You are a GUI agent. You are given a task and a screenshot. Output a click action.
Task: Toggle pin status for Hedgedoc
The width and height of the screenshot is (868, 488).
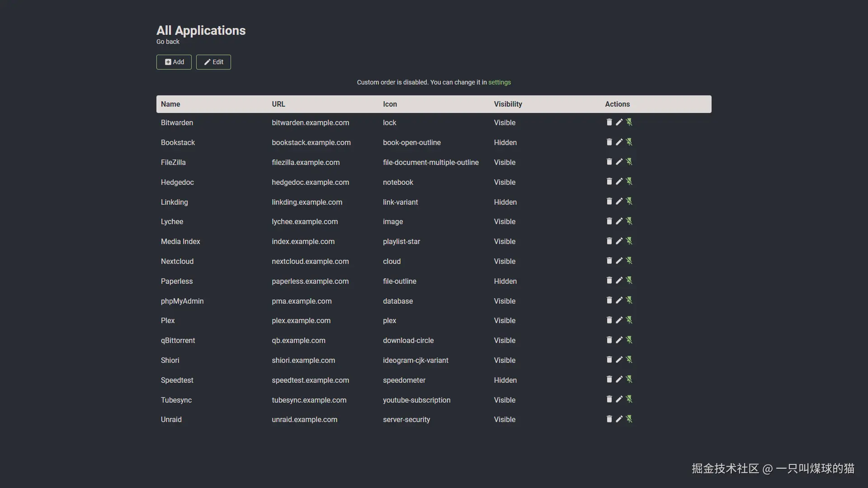point(629,182)
